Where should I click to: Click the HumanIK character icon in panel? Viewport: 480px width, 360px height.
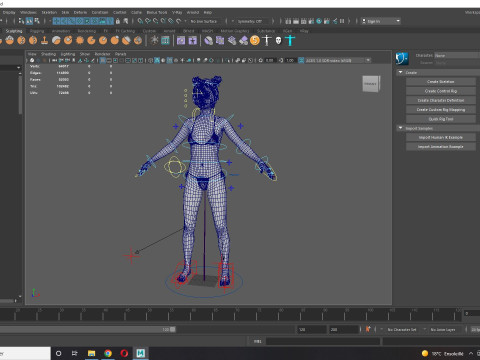(402, 59)
